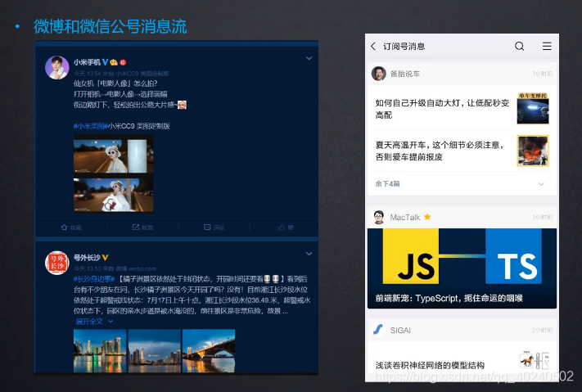Click the 微博和微信公号消息流 slide title
This screenshot has width=582, height=392.
click(111, 26)
